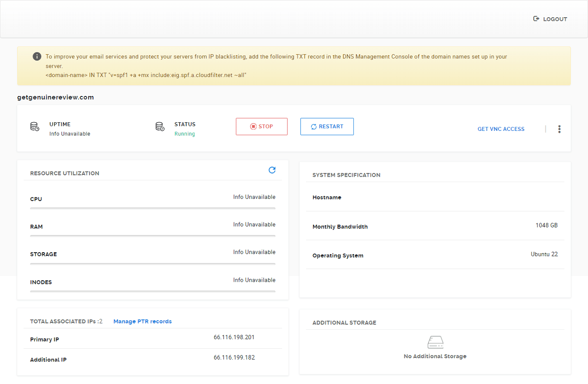Click the Storage usage bar
Image resolution: width=588 pixels, height=384 pixels.
153,264
